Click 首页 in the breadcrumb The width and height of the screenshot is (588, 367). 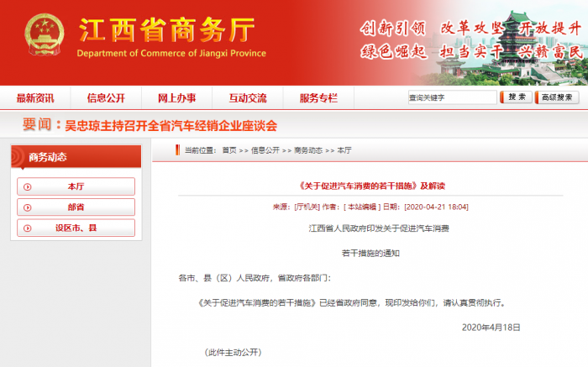click(229, 150)
